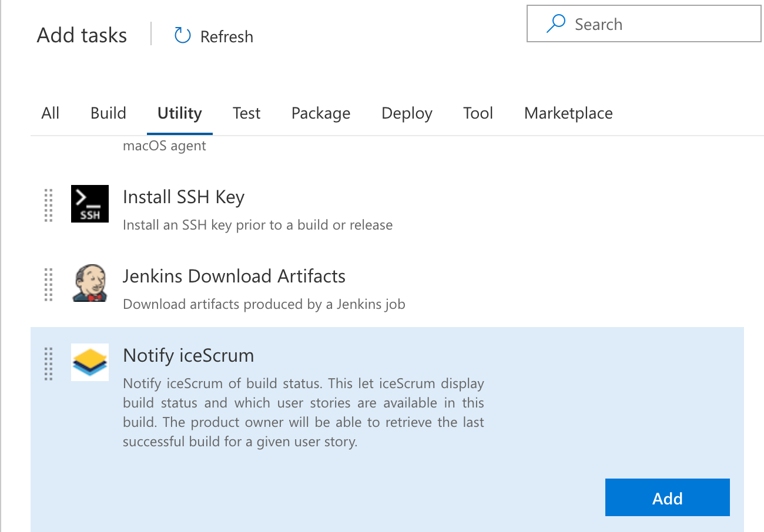Click the Jenkins butler icon
The image size is (764, 532).
90,283
